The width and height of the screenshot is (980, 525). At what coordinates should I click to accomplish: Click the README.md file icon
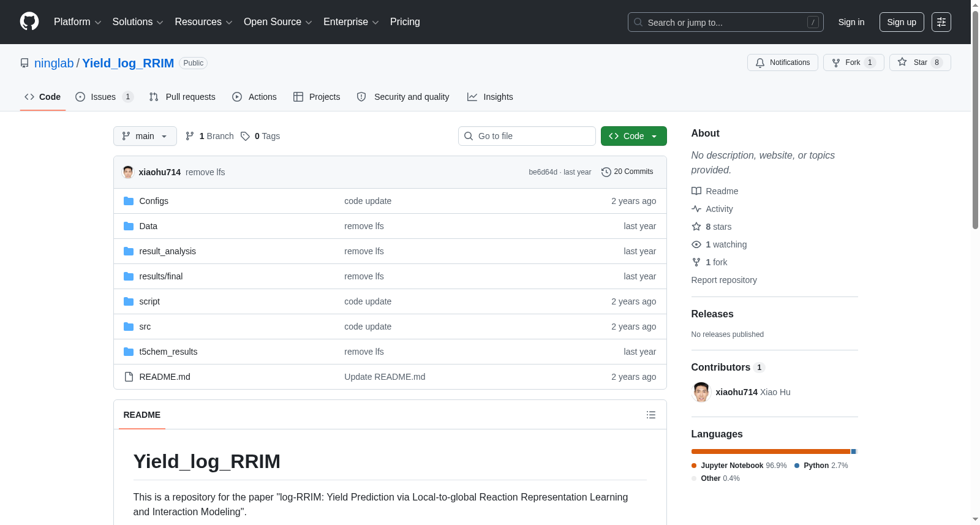click(x=129, y=377)
